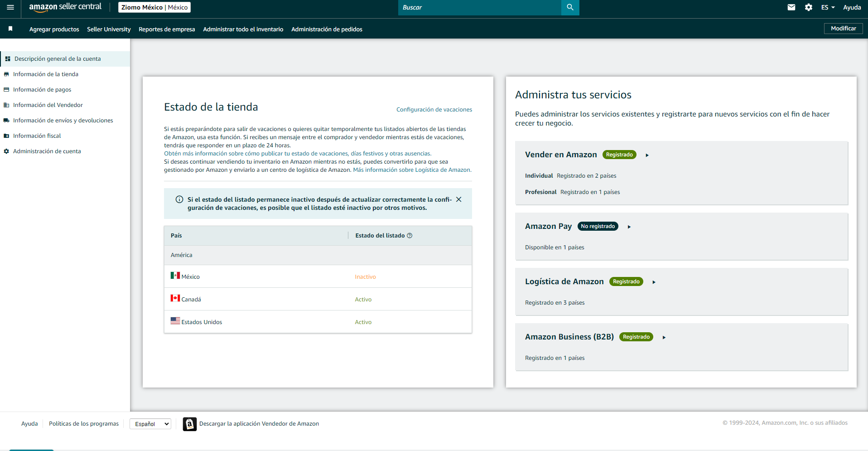Viewport: 868px width, 451px height.
Task: Click the País column header
Action: pos(176,236)
